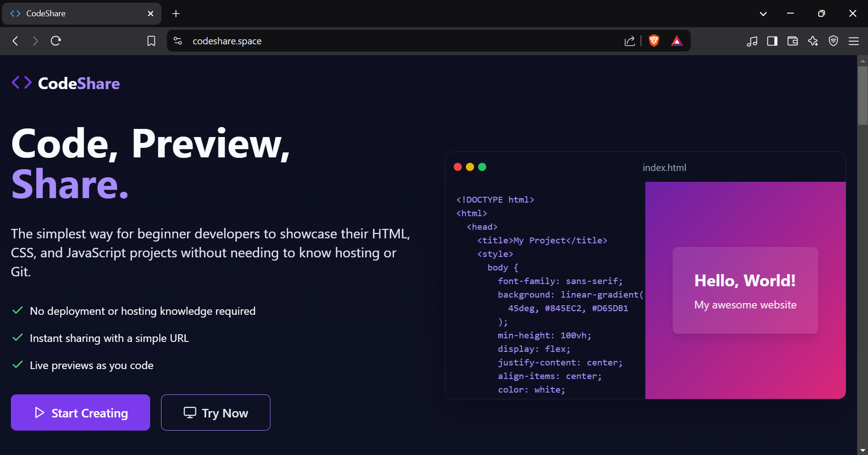Viewport: 868px width, 455px height.
Task: Open the Brave Wallet icon
Action: tap(792, 41)
